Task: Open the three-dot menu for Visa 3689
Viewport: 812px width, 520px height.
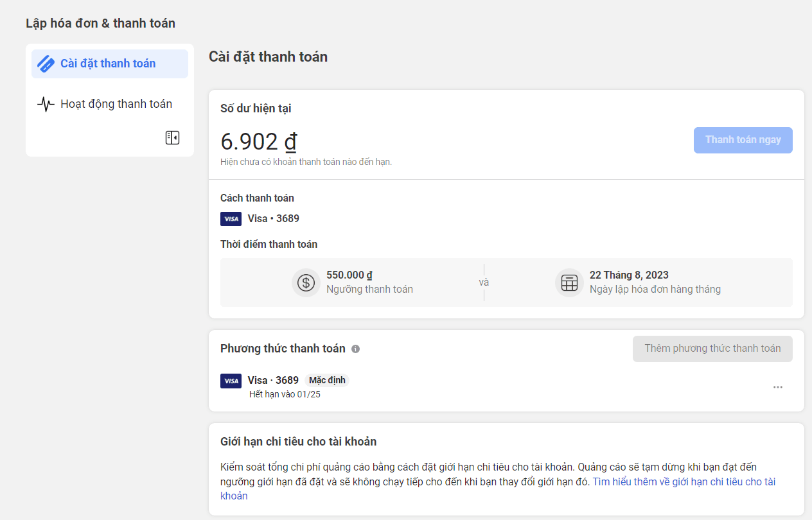Action: point(778,387)
